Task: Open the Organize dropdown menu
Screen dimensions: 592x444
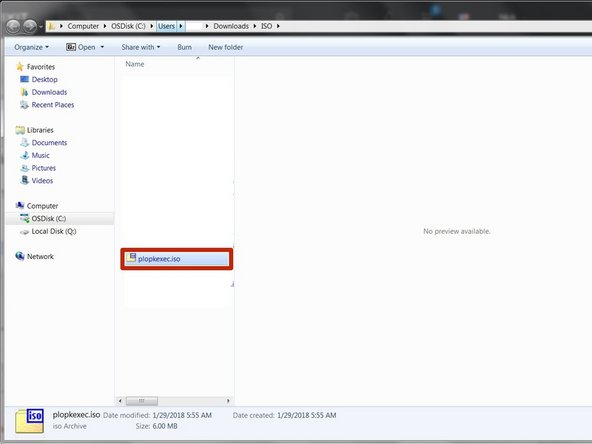Action: click(31, 47)
